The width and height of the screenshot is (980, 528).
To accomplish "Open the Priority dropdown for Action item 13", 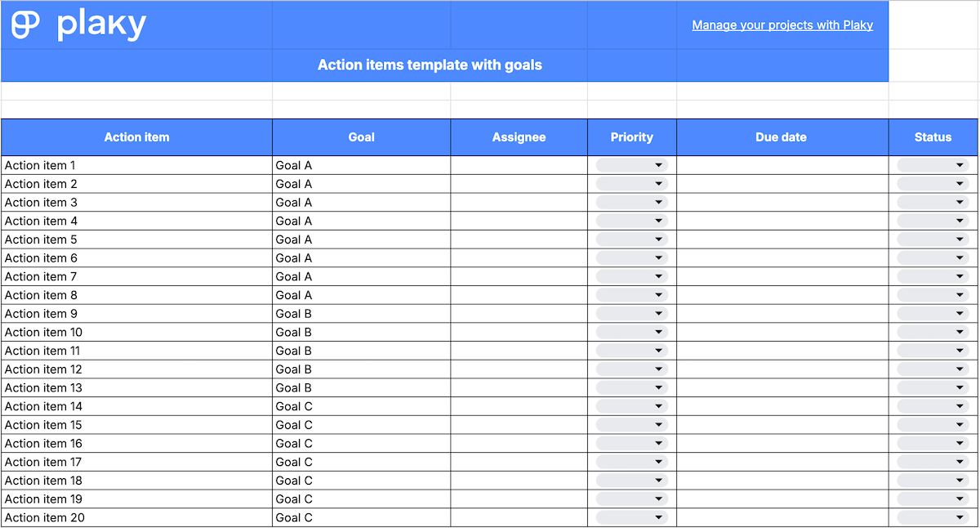I will pyautogui.click(x=629, y=387).
